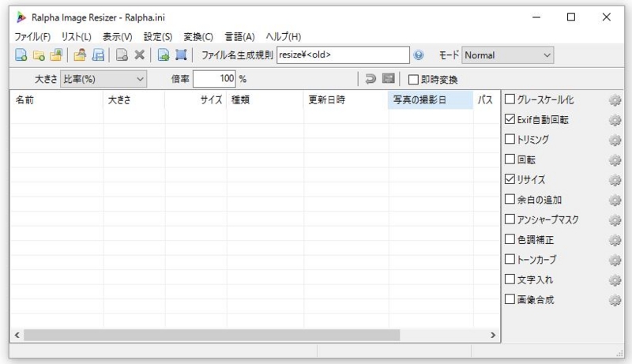
Task: Click the remove file from list icon
Action: [122, 54]
